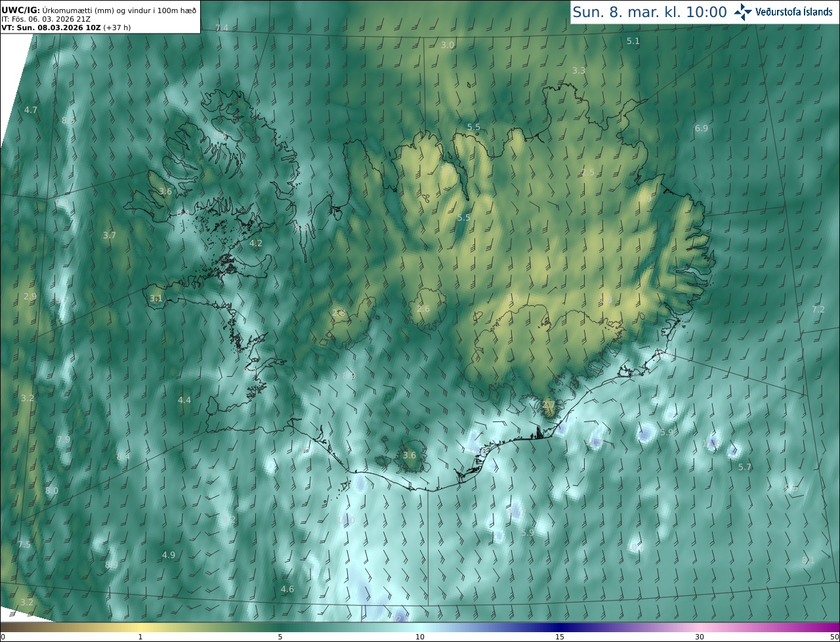Click the map value 7.5
This screenshot has width=840, height=642.
tap(24, 545)
